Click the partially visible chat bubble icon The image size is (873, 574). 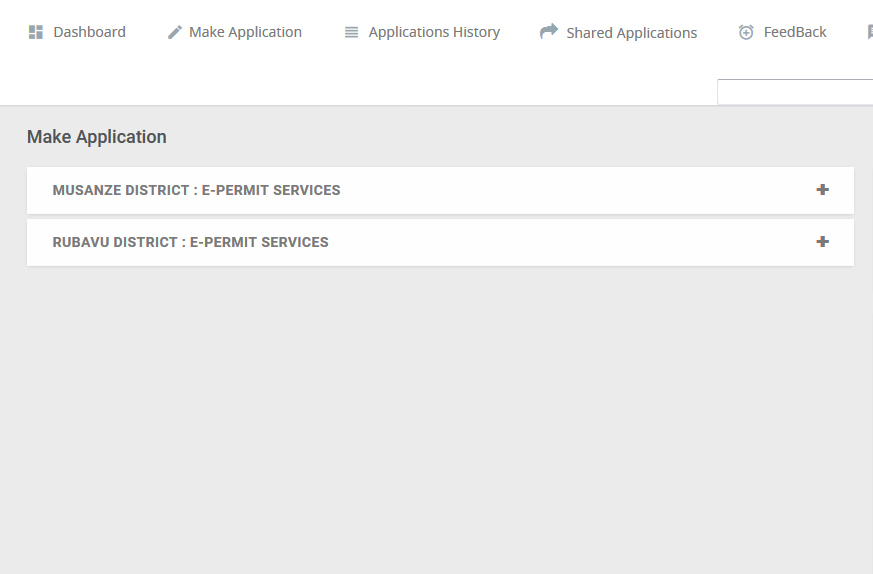point(870,32)
